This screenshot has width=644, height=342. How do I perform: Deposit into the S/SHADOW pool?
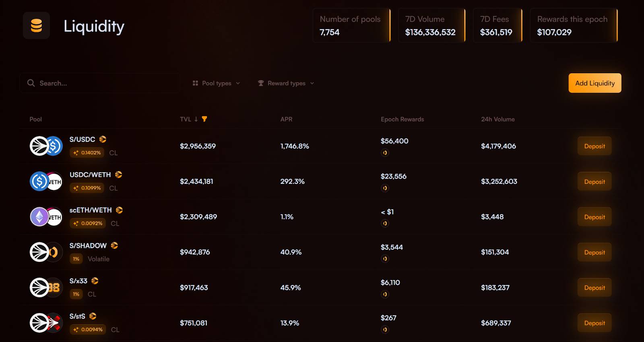[x=594, y=252]
